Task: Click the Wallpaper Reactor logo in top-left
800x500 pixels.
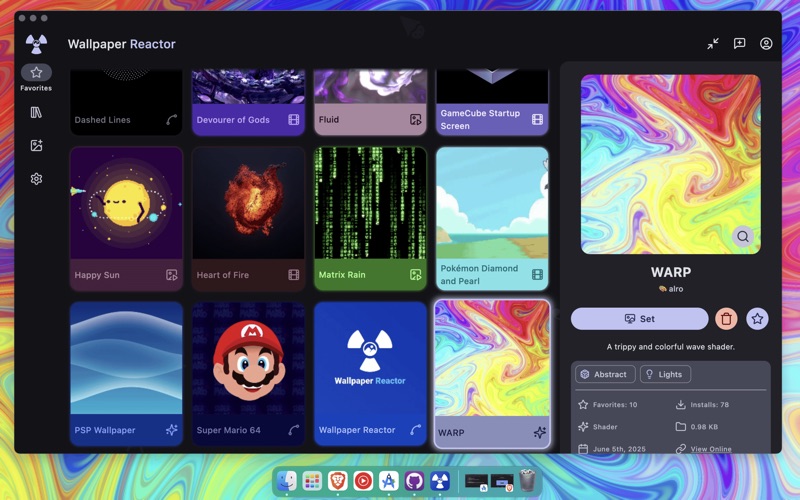Action: click(x=36, y=44)
